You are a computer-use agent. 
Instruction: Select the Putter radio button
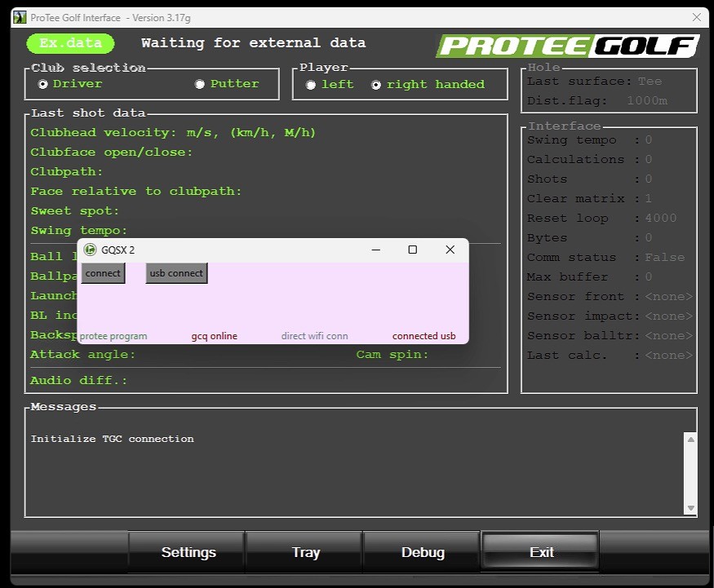click(199, 84)
